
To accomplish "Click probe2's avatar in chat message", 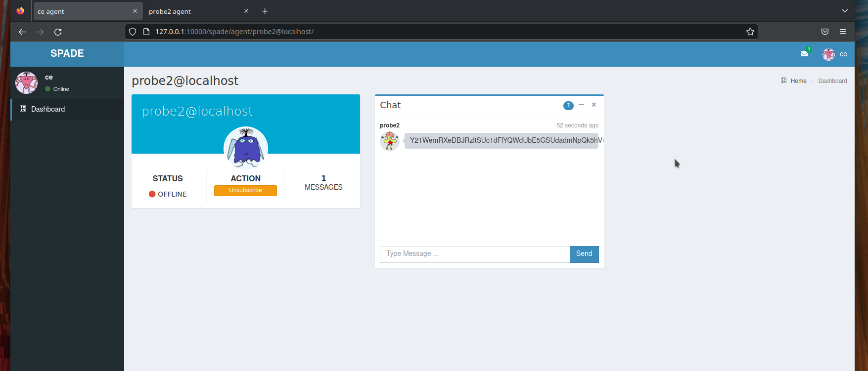I will point(390,141).
